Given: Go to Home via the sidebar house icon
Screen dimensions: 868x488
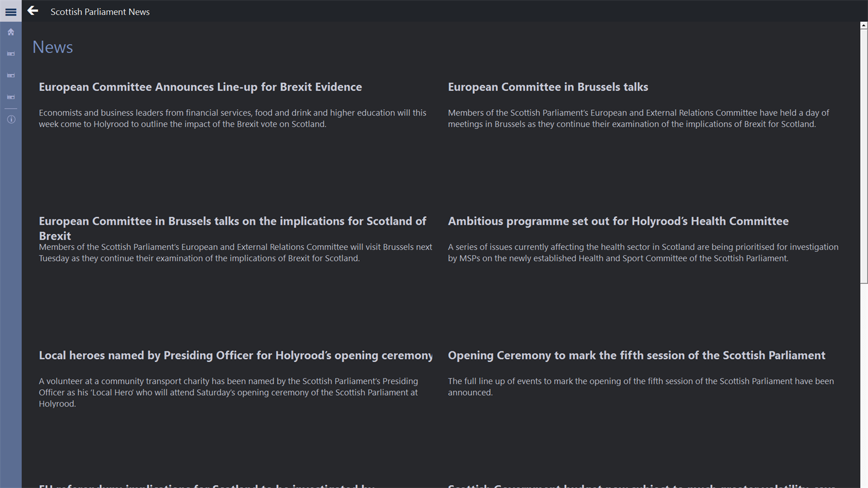Looking at the screenshot, I should tap(11, 32).
